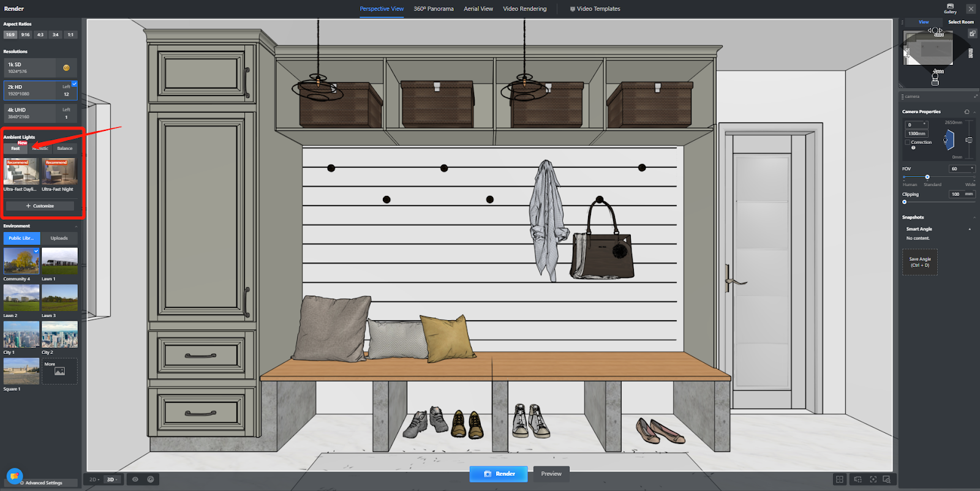Click the floor plan pop-out icon
The image size is (980, 491).
[x=972, y=33]
